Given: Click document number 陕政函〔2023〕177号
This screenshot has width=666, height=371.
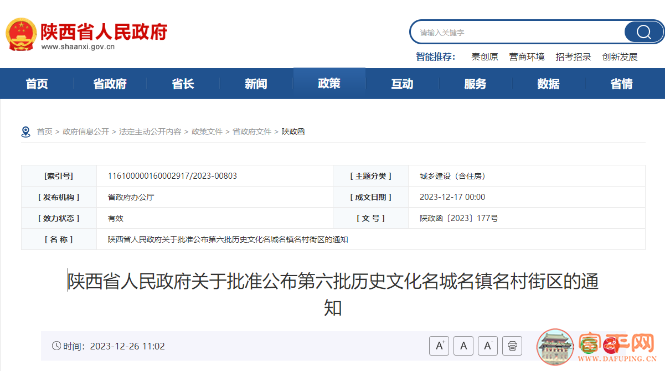Looking at the screenshot, I should click(x=458, y=218).
